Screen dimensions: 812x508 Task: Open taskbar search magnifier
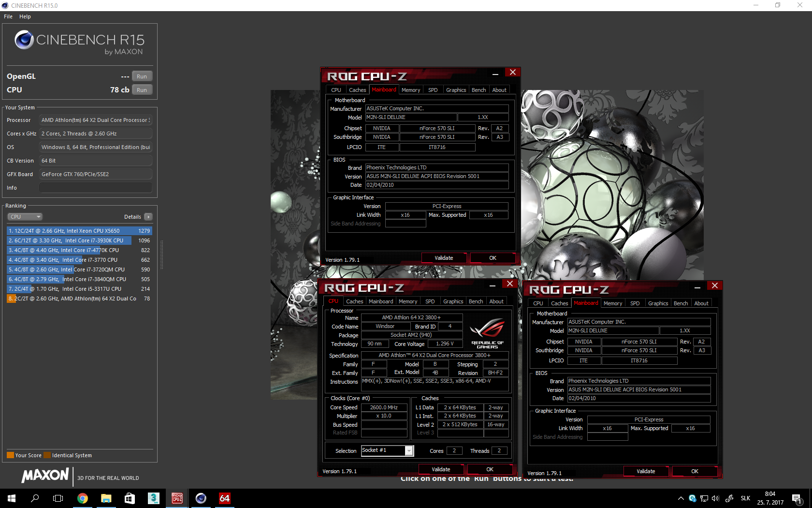pyautogui.click(x=35, y=498)
